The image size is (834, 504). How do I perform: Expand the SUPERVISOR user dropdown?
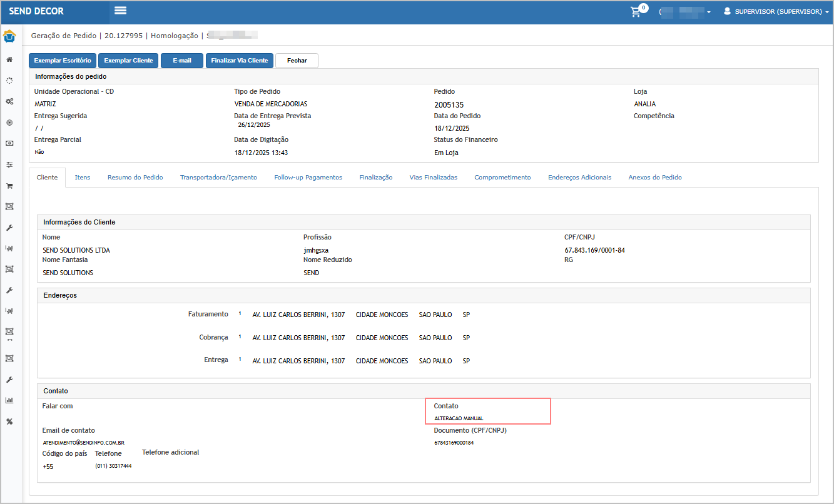(x=776, y=11)
